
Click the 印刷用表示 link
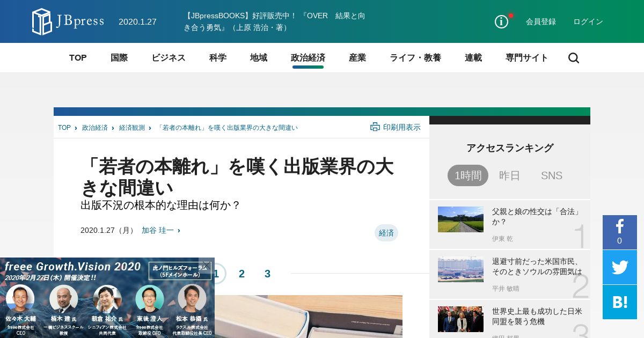point(402,127)
